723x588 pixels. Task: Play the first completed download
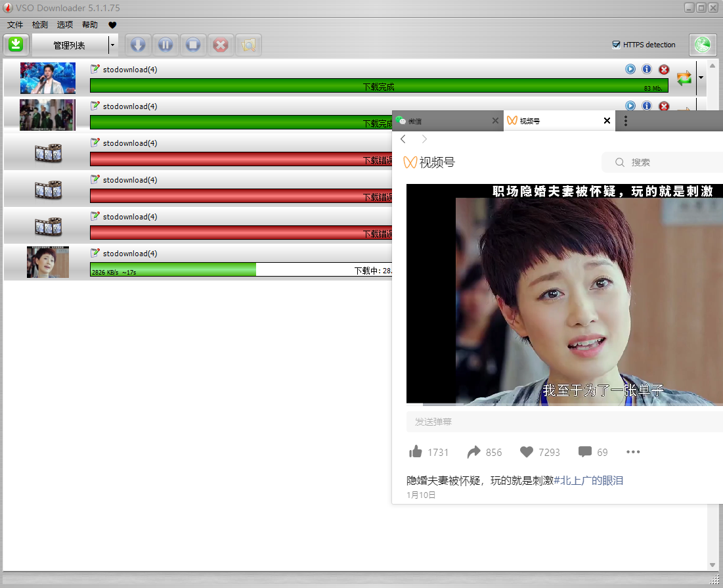click(x=630, y=69)
